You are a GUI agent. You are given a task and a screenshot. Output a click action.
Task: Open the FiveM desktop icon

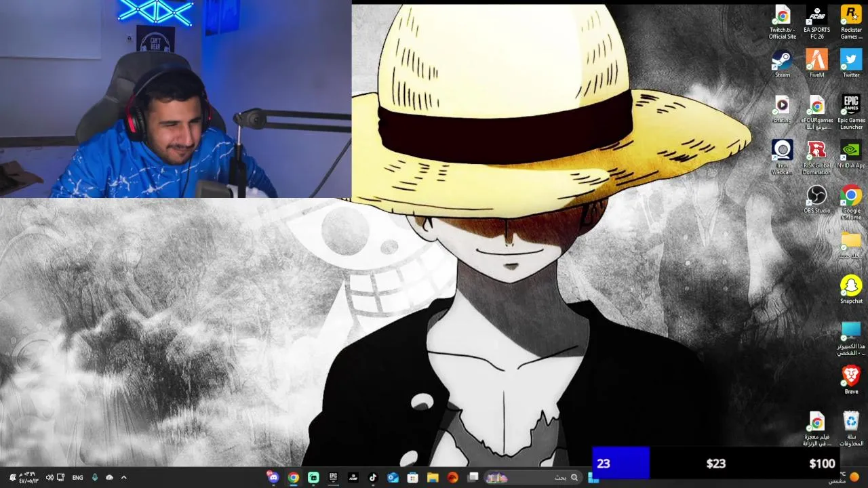point(816,64)
